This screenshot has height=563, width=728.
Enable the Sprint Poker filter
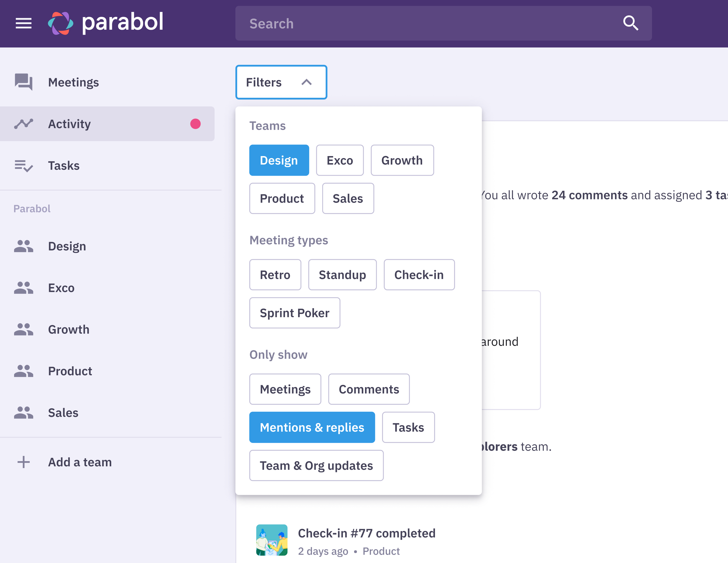(x=294, y=312)
